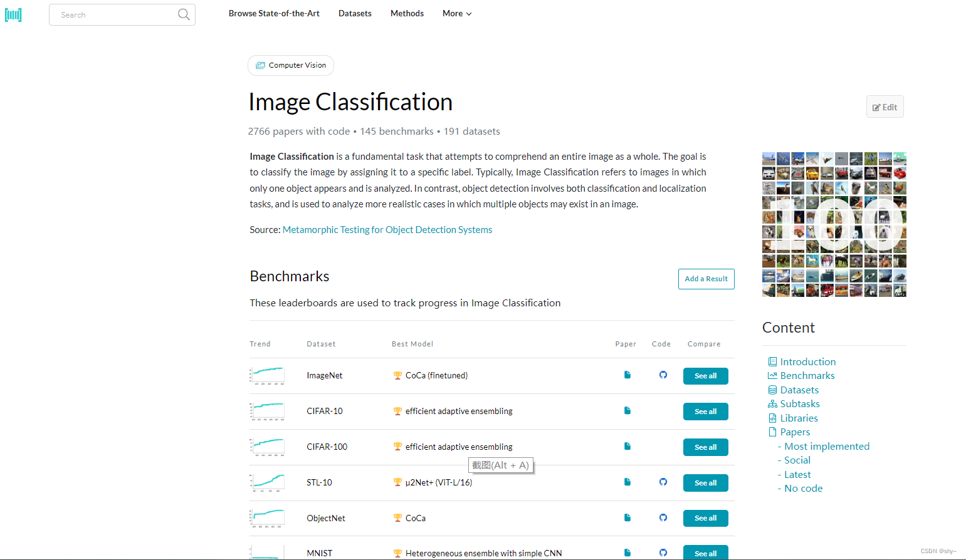This screenshot has height=560, width=966.
Task: Open the CIFAR-10 dataset row
Action: click(491, 412)
